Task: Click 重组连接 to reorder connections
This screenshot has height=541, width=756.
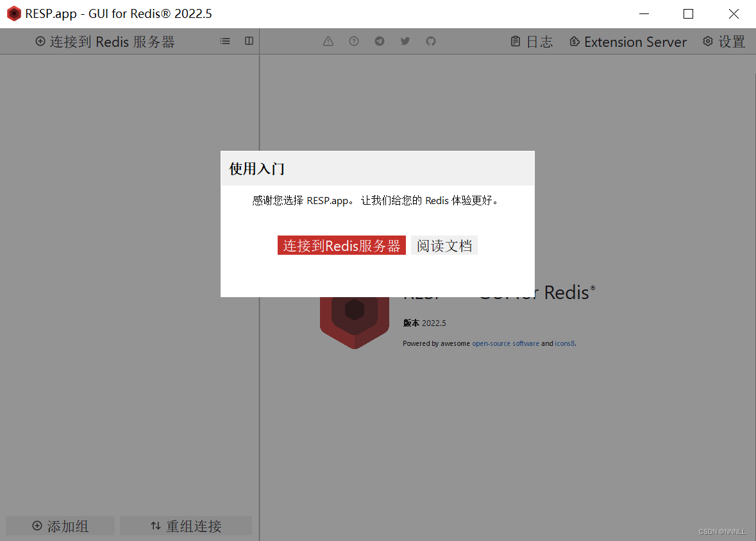Action: (186, 525)
